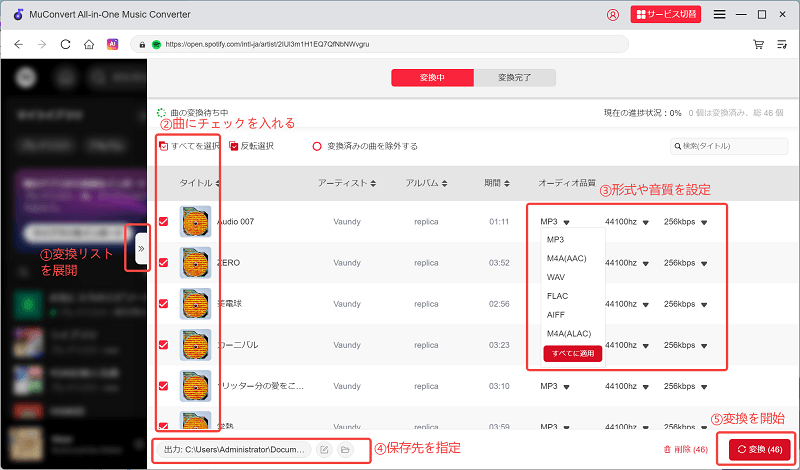The width and height of the screenshot is (800, 470).
Task: Click the back navigation arrow
Action: pyautogui.click(x=19, y=44)
